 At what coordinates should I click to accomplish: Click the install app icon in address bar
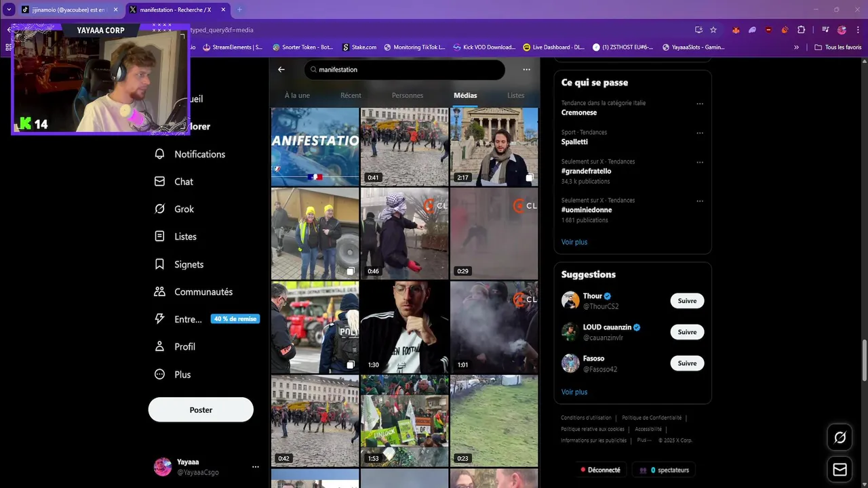[x=698, y=30]
